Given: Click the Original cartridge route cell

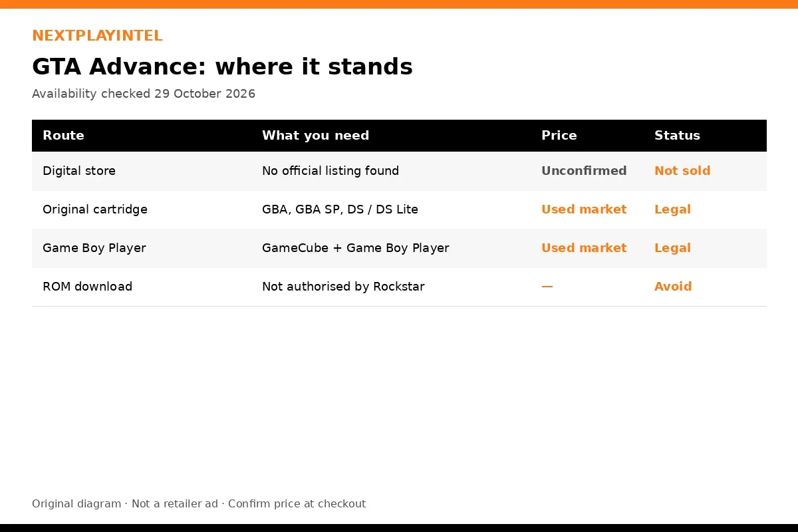Looking at the screenshot, I should point(95,209).
